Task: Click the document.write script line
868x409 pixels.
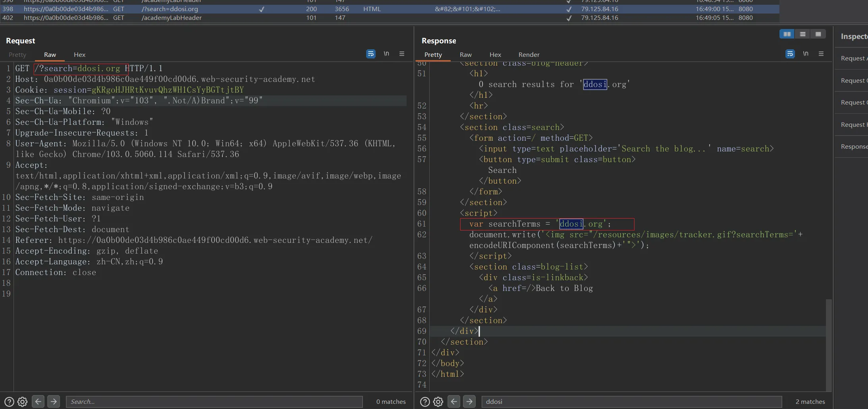Action: tap(636, 240)
